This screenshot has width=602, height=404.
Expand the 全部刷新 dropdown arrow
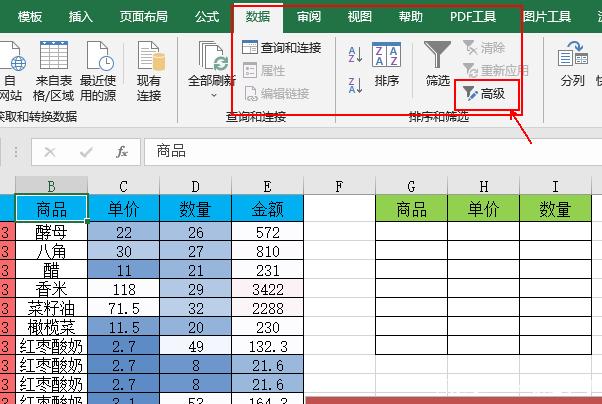[x=213, y=95]
